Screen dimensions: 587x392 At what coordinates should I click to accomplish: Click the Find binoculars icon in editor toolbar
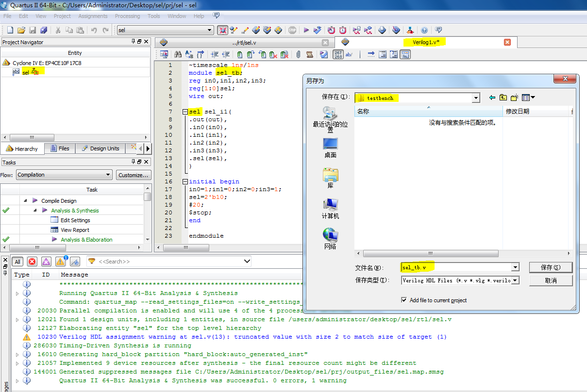[x=178, y=55]
